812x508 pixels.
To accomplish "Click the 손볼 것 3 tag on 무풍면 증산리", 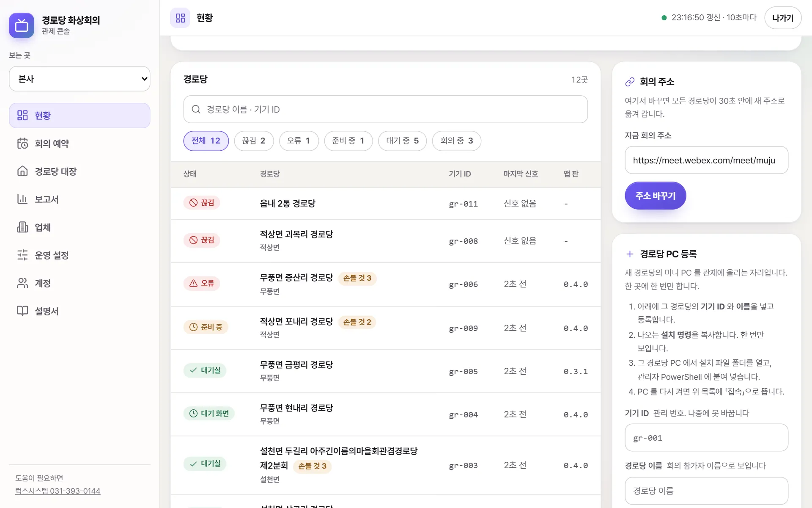I will (x=357, y=278).
